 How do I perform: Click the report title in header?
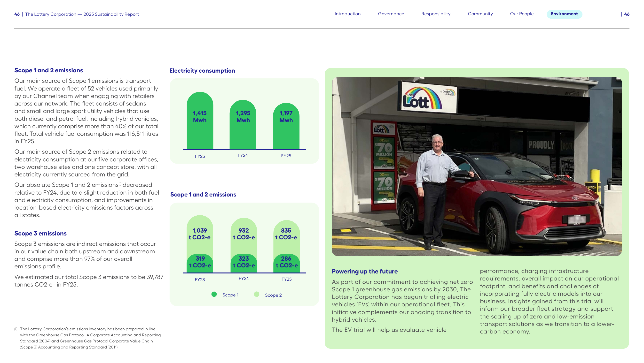tap(82, 14)
